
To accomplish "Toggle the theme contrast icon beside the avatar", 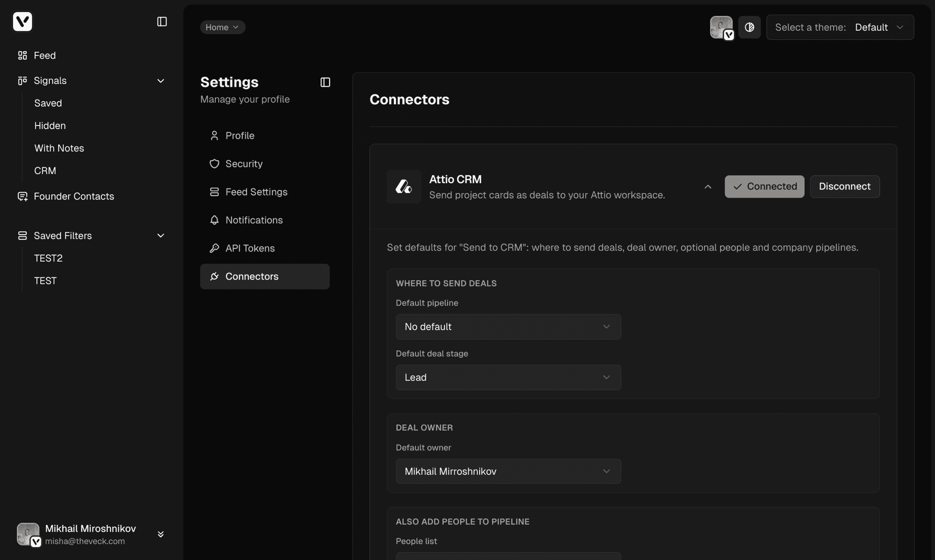I will (x=749, y=27).
